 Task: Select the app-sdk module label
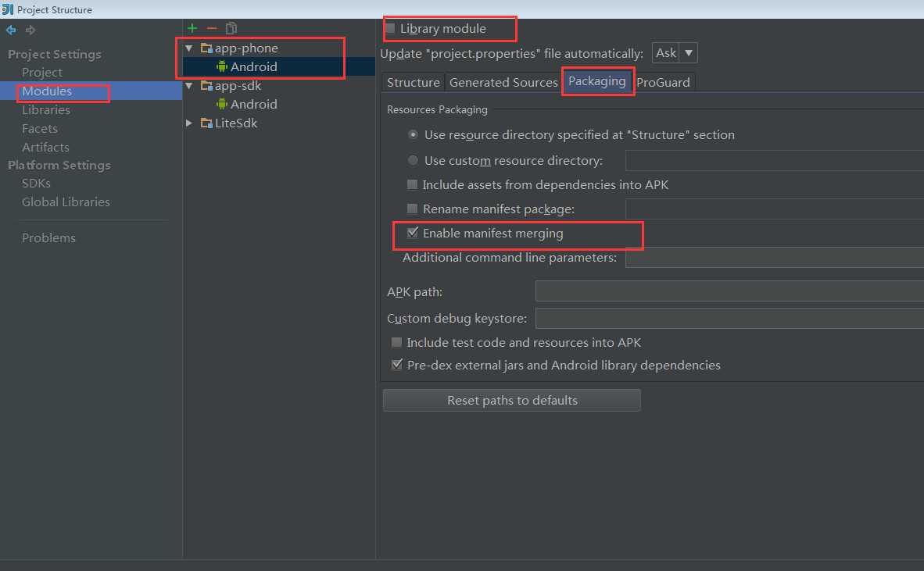pos(238,86)
